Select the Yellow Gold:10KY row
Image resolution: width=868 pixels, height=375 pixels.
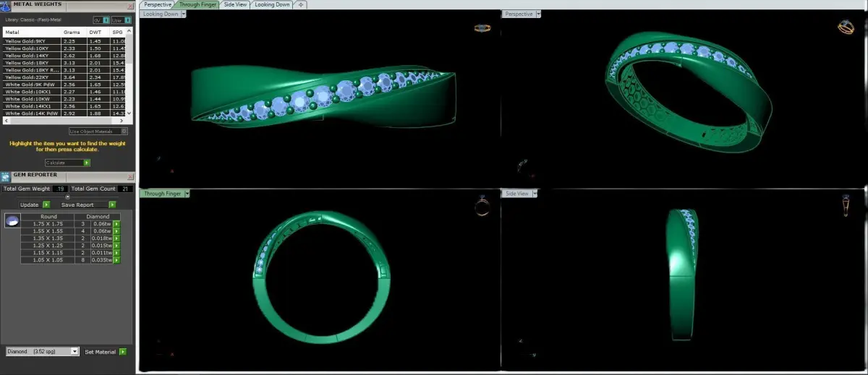coord(65,48)
